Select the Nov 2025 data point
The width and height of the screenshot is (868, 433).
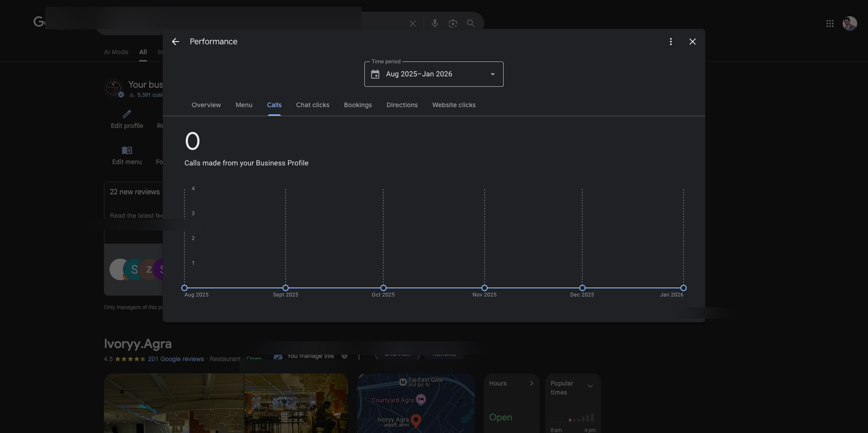(x=485, y=288)
